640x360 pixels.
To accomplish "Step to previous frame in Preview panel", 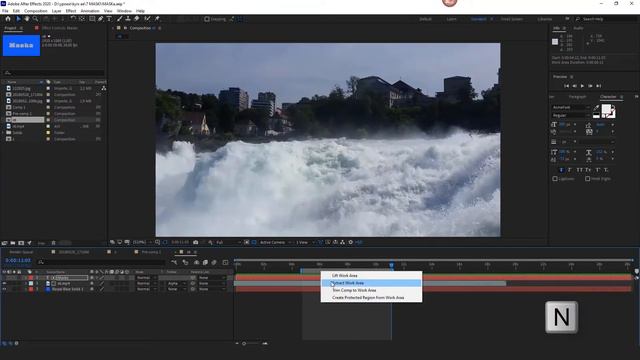I will 574,86.
